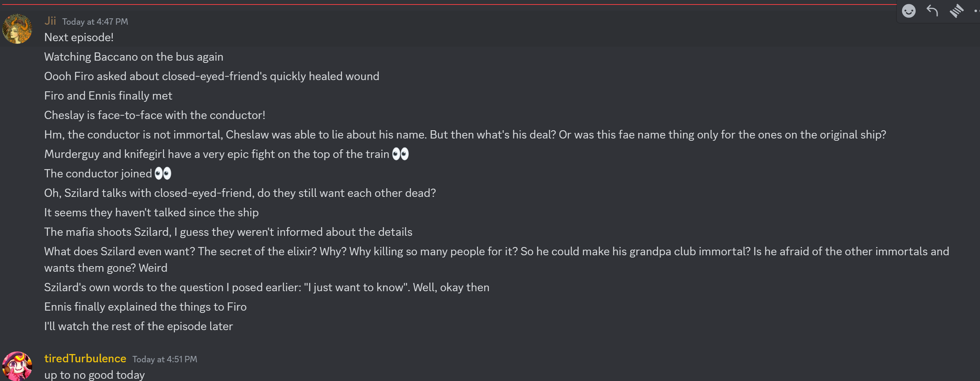Click the eyes emoji after "The conductor joined"
Viewport: 980px width, 381px height.
tap(163, 173)
